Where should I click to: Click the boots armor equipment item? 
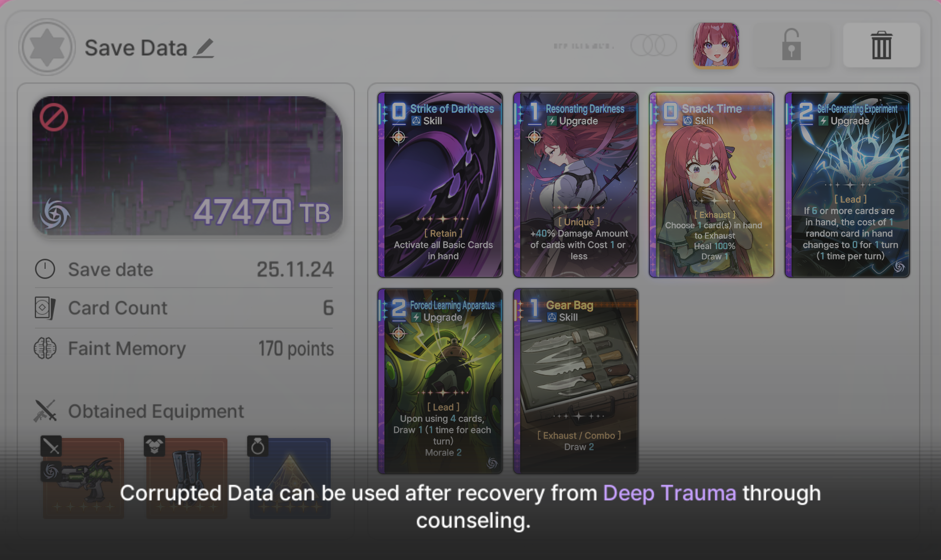187,478
